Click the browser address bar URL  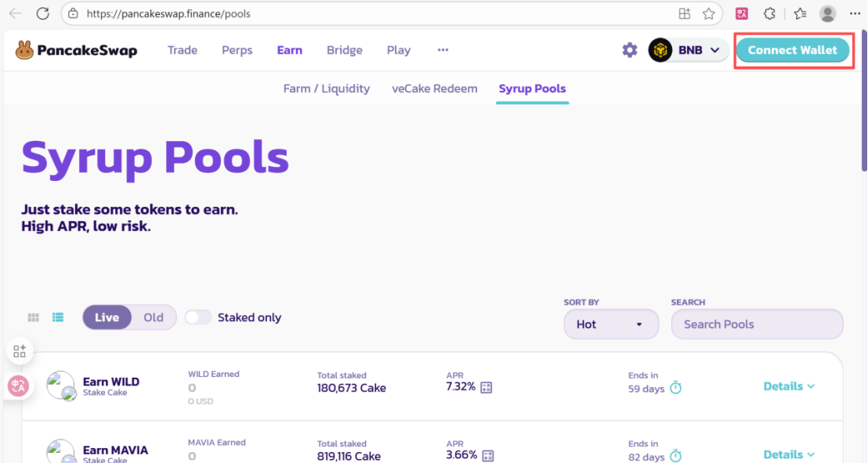(168, 13)
